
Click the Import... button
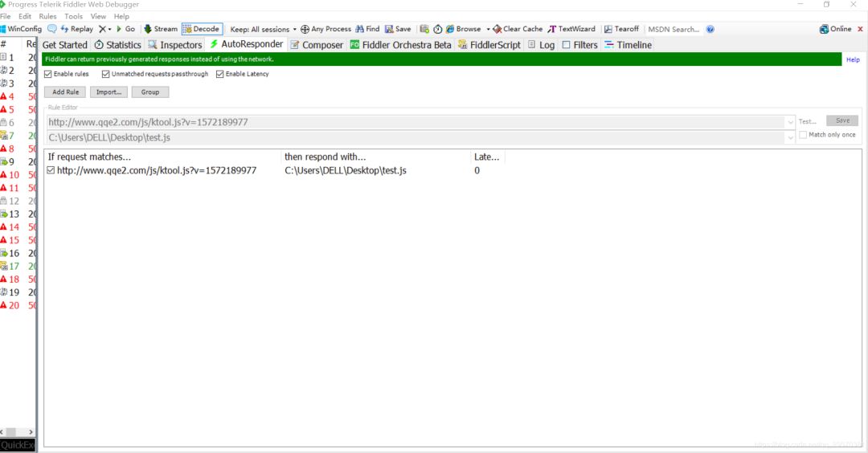tap(108, 92)
